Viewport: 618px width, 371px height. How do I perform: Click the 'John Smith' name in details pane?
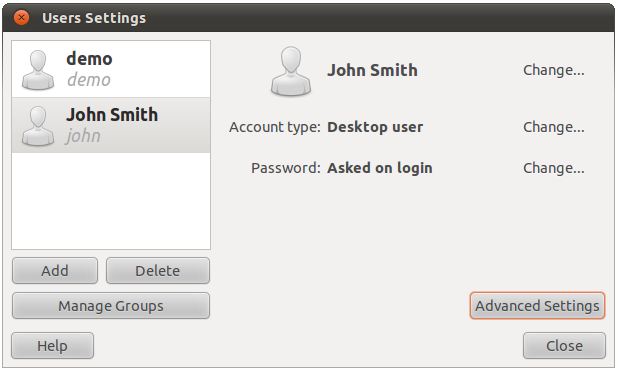pos(372,71)
